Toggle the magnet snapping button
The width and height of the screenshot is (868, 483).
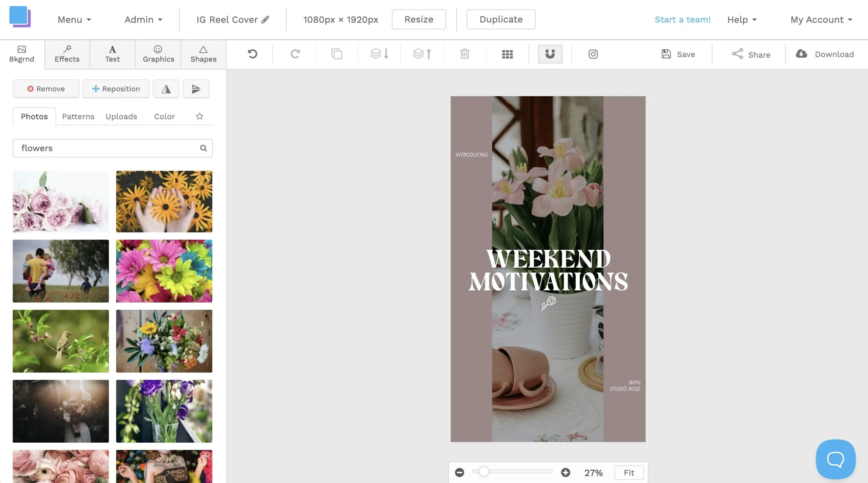(x=550, y=54)
